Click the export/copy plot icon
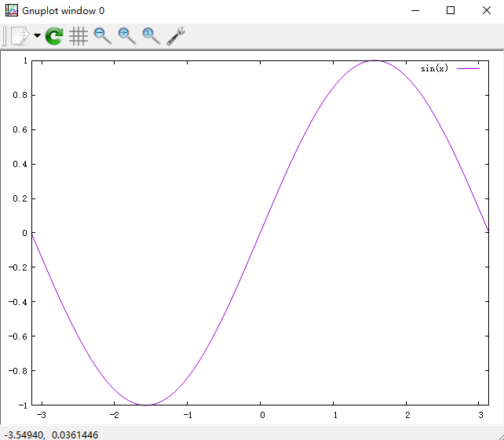 tap(20, 35)
